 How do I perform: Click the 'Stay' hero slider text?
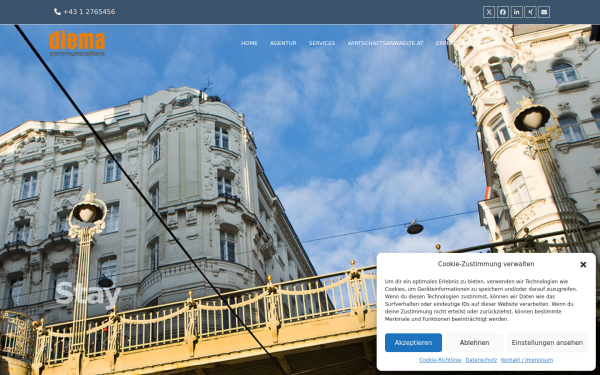pos(88,294)
